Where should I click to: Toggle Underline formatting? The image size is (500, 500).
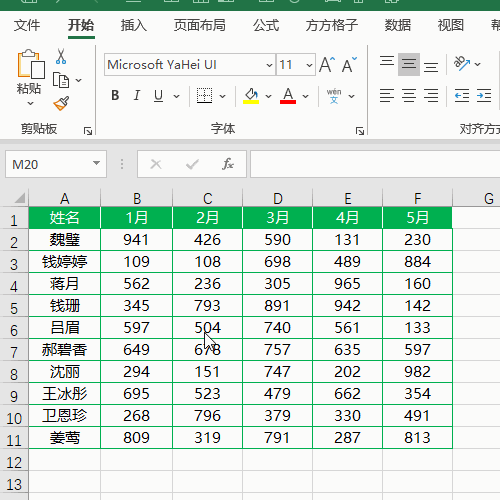click(159, 96)
